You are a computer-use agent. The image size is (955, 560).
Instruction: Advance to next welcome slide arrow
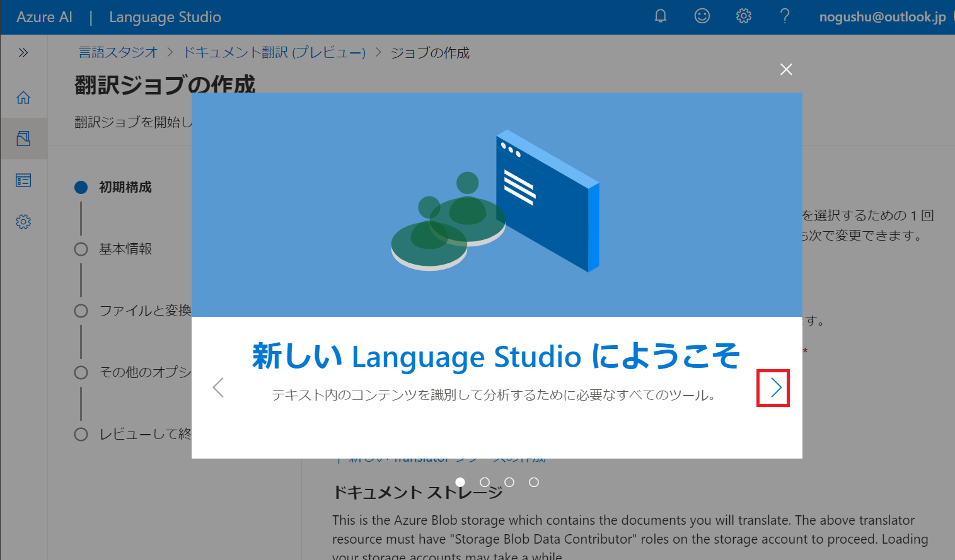point(776,388)
